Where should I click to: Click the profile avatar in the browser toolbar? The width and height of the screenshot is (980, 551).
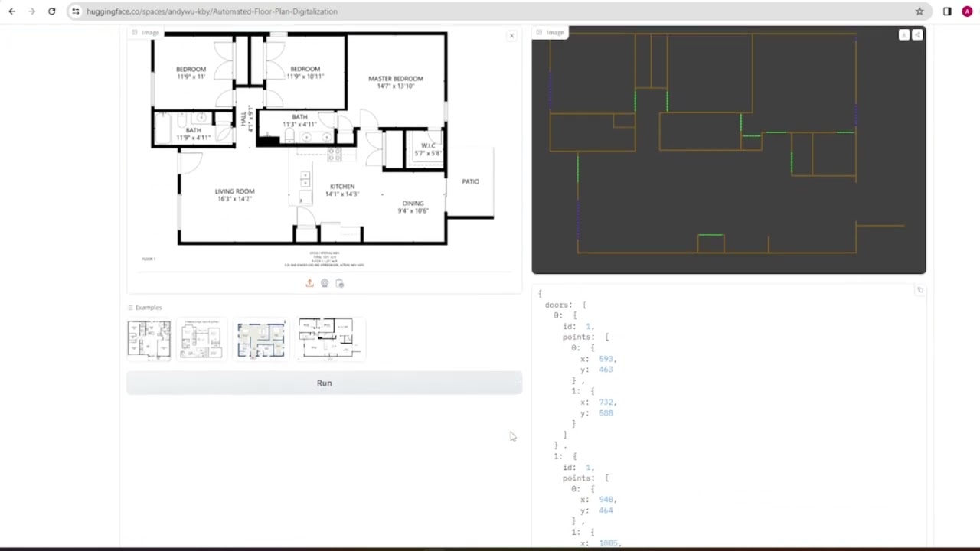point(967,11)
